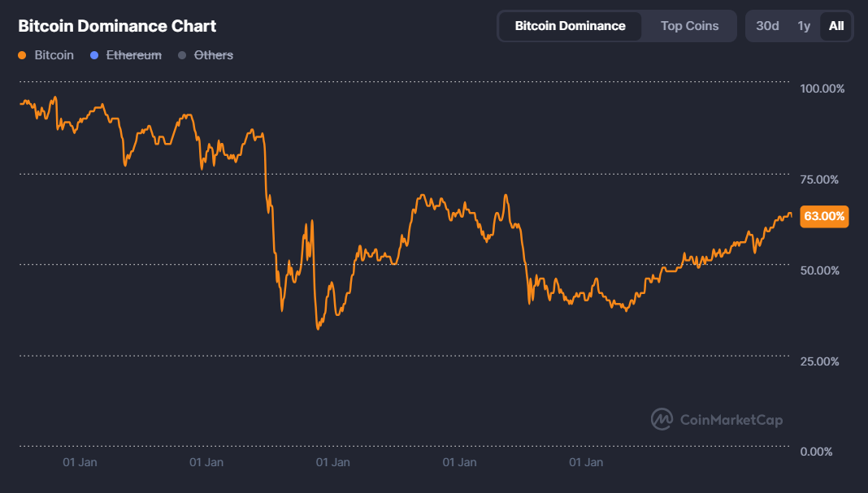Select the 1y time range

click(x=804, y=26)
